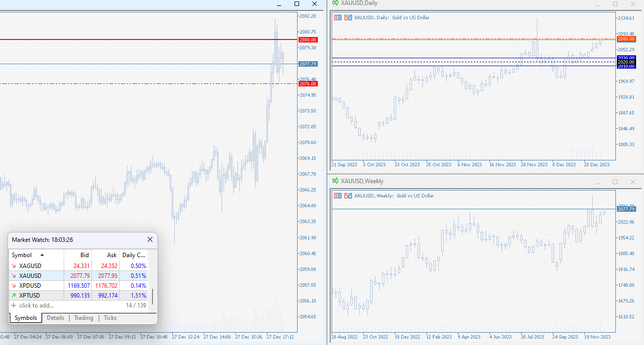The image size is (644, 345).
Task: Click XAUUSD ask price 2077.95
Action: tap(108, 276)
